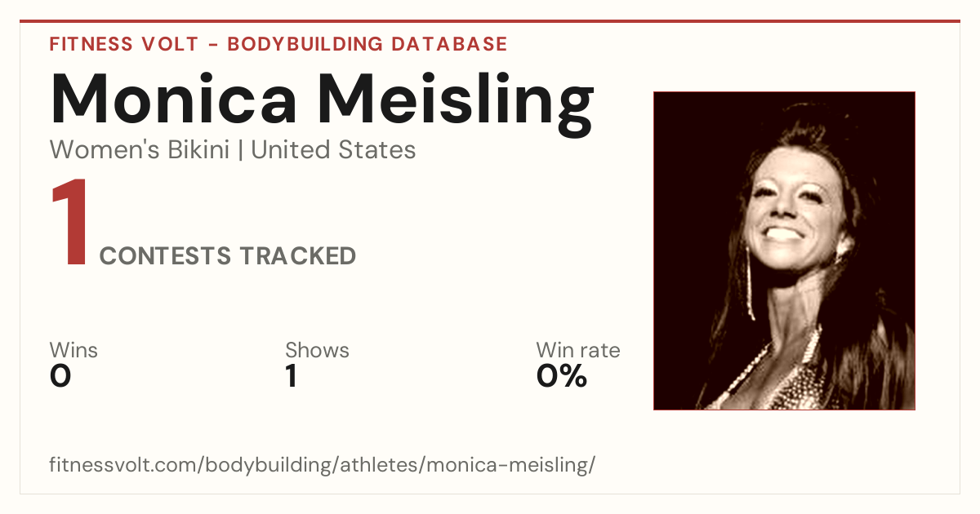Click the United States country label
980x514 pixels.
pyautogui.click(x=334, y=150)
